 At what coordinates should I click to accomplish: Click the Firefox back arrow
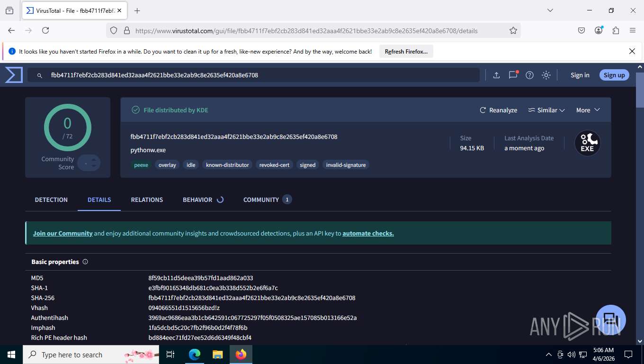click(11, 30)
